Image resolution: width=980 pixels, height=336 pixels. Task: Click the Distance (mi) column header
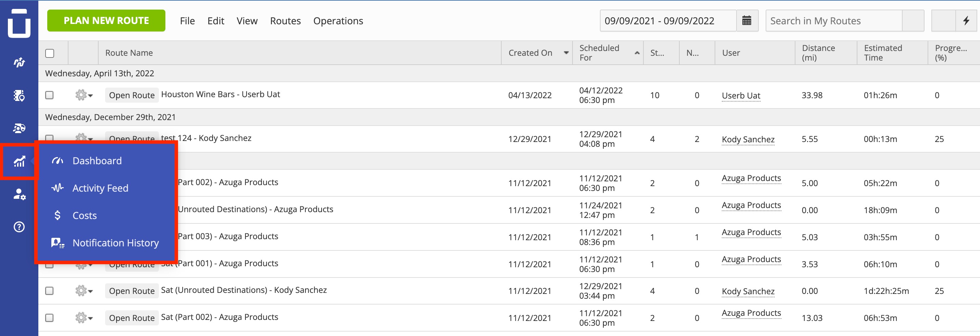pos(826,53)
